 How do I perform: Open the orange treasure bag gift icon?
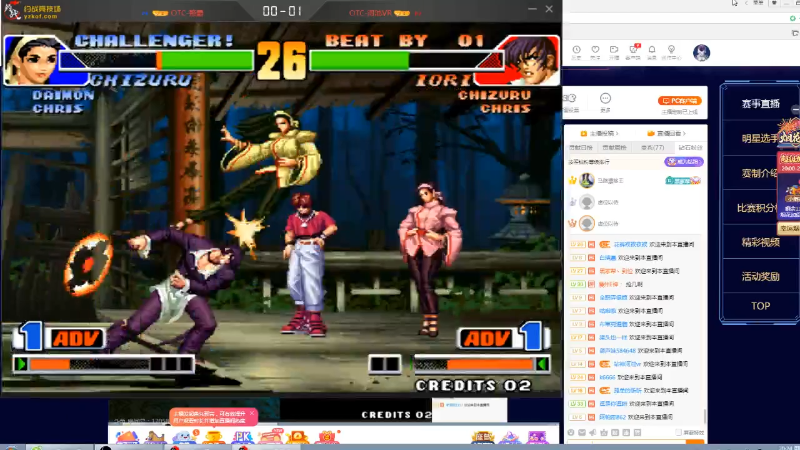pyautogui.click(x=298, y=437)
